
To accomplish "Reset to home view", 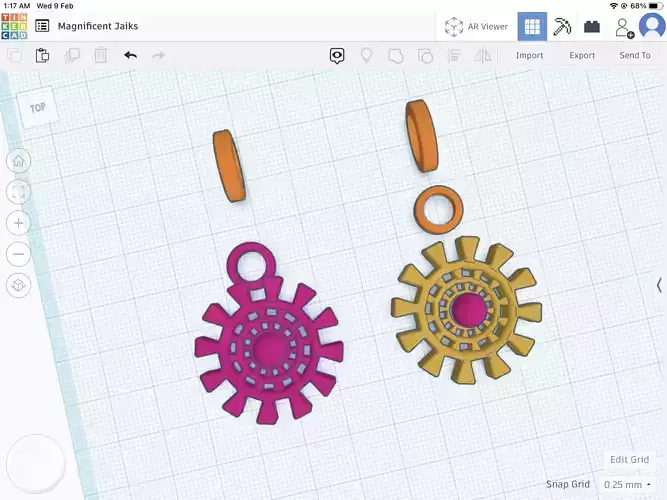I will (18, 161).
